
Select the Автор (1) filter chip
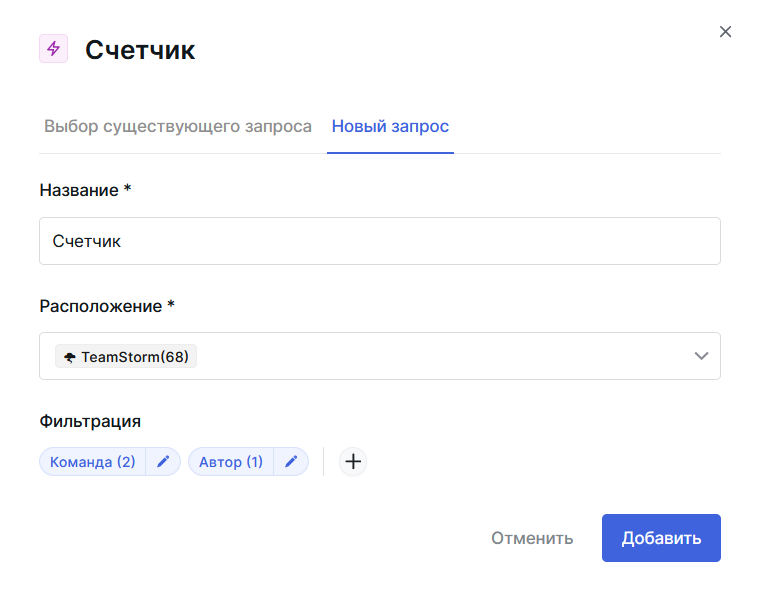(231, 462)
